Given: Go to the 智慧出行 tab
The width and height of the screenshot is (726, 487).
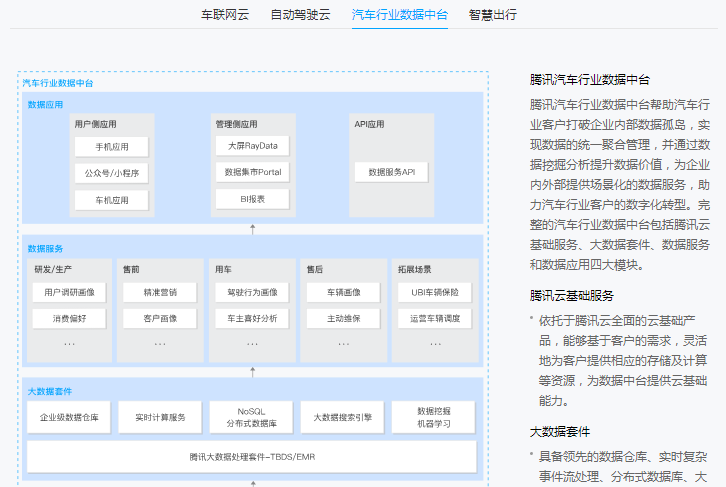Looking at the screenshot, I should [493, 15].
